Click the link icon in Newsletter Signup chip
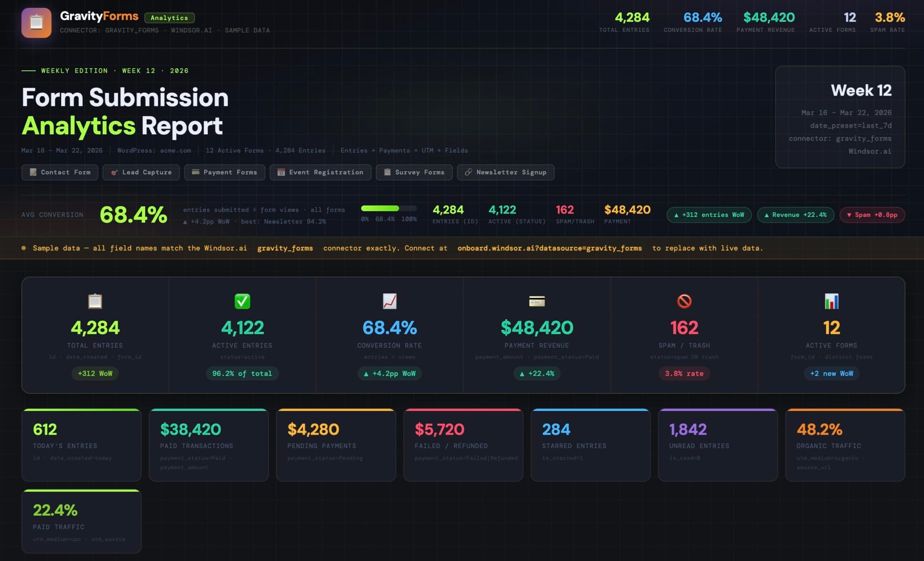Viewport: 924px width, 561px height. point(469,172)
